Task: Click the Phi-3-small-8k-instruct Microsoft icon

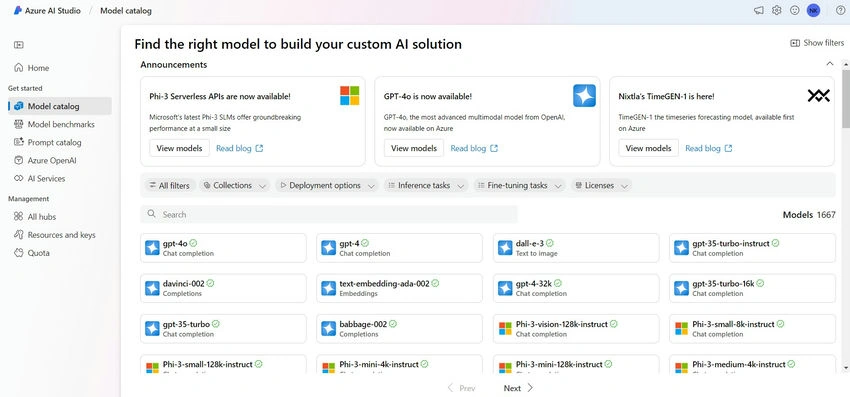Action: click(681, 329)
